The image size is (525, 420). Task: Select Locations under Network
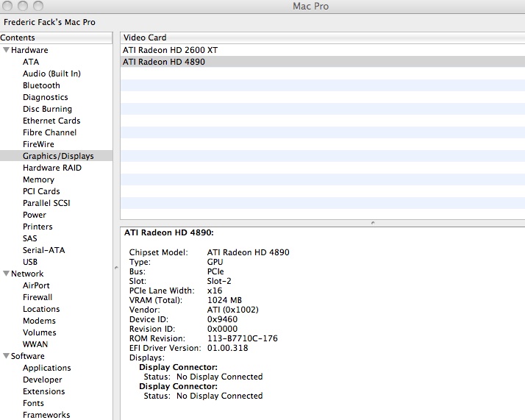[x=41, y=309]
